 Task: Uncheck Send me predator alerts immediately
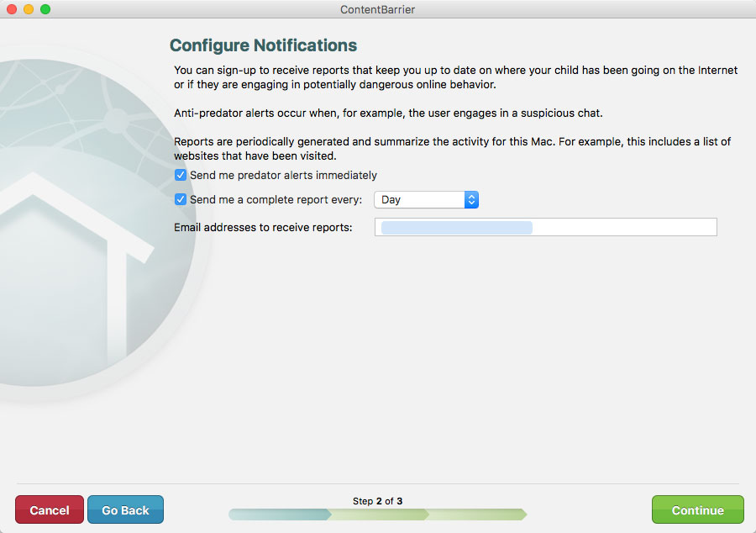click(181, 175)
